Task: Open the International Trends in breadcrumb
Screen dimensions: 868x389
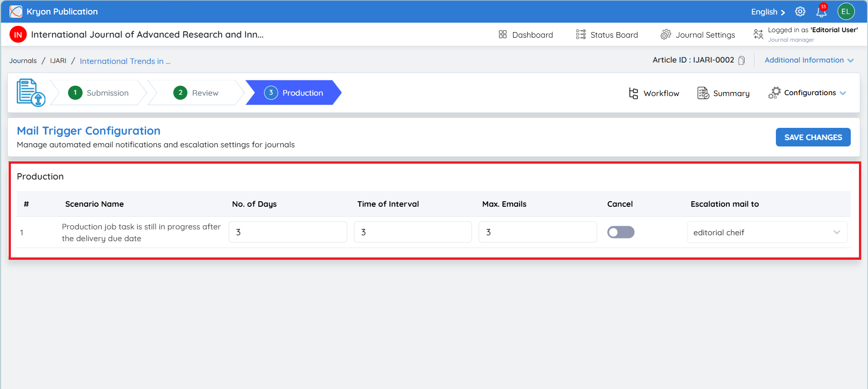Action: [125, 61]
